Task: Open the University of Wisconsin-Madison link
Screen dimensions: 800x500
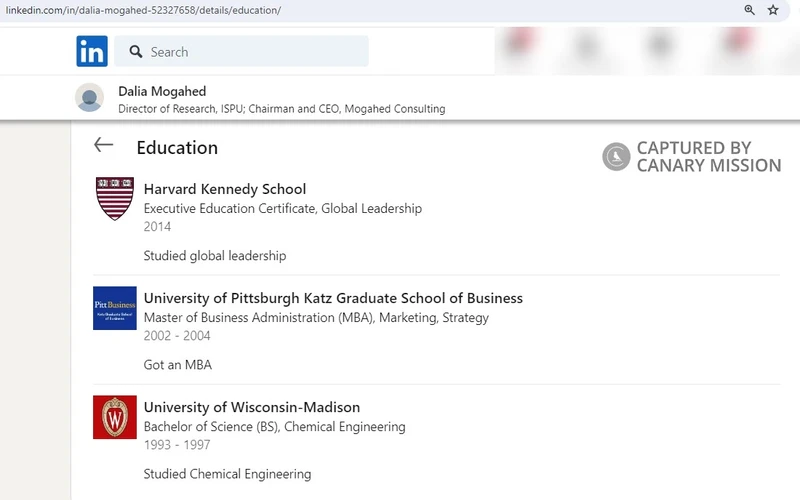Action: [252, 407]
